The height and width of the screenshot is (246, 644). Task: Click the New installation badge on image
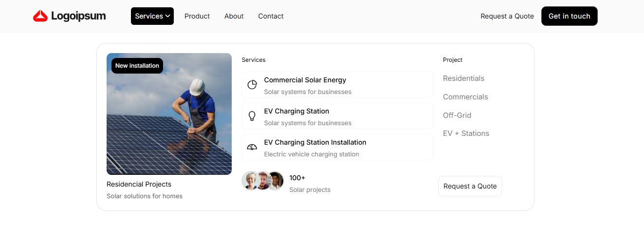(137, 66)
